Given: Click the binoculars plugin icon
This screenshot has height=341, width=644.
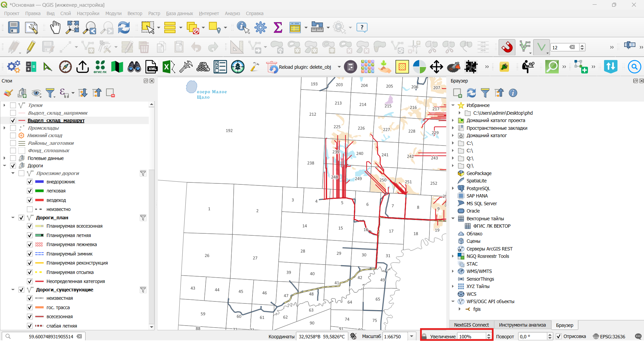Looking at the screenshot, I should coord(134,67).
